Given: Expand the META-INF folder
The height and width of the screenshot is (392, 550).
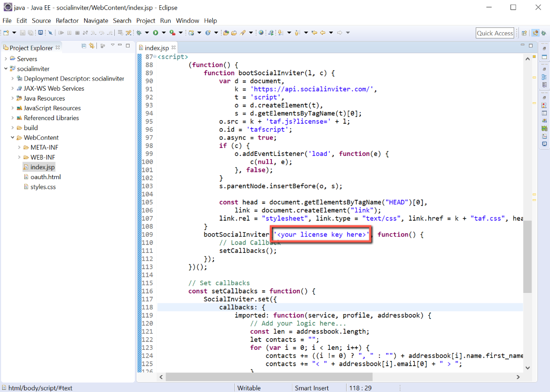Looking at the screenshot, I should tap(19, 147).
